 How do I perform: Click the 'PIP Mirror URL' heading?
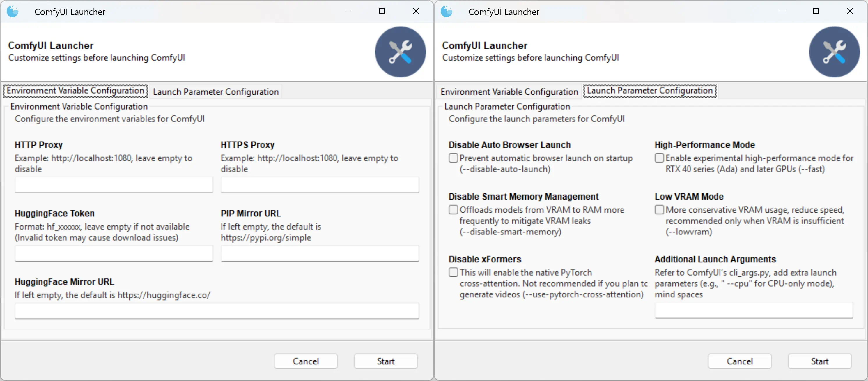click(x=251, y=214)
